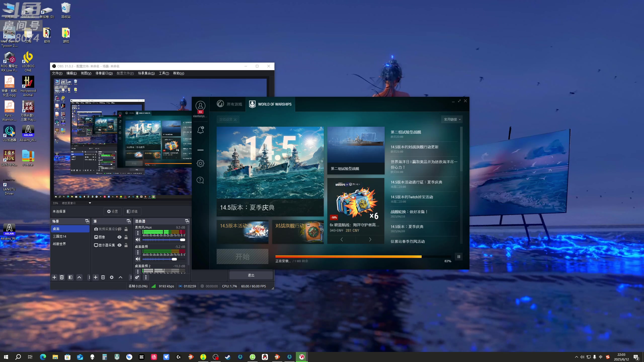The image size is (644, 362).
Task: Open 麦克风/Aux options three-dot menu
Action: 138,233
